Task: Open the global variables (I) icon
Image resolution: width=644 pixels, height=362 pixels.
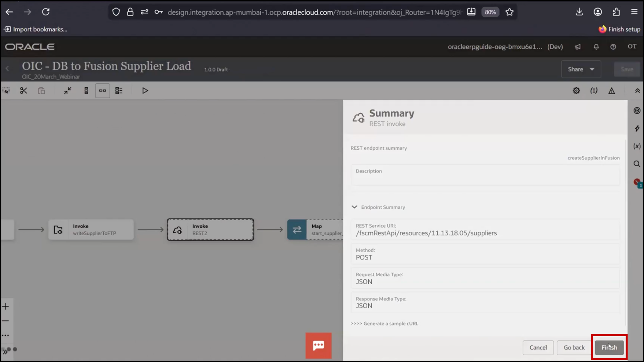Action: (x=594, y=90)
